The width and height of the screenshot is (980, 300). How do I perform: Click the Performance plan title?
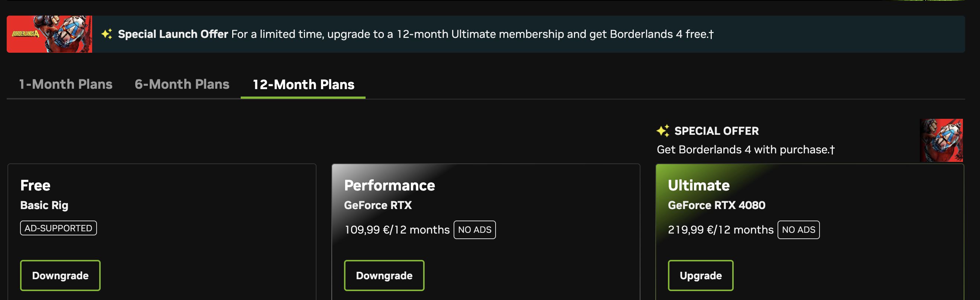pos(389,185)
